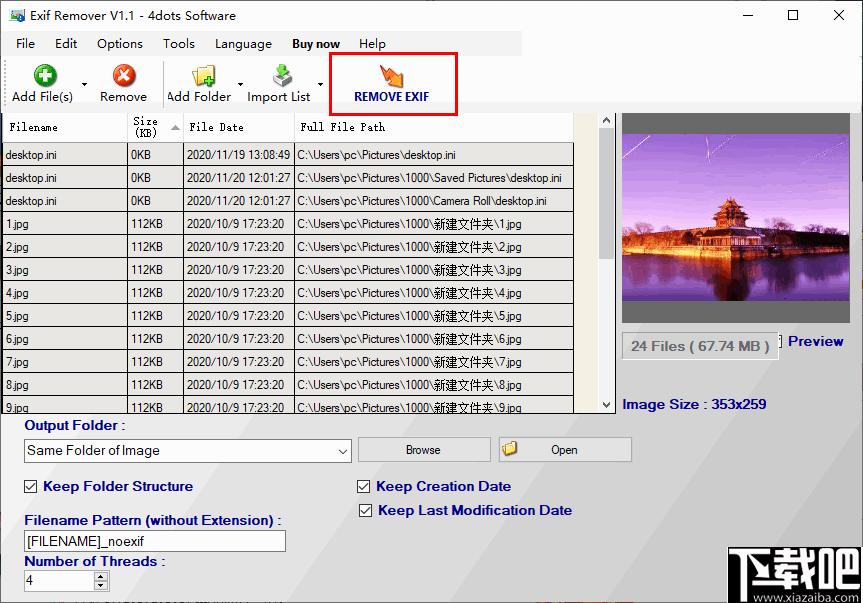Screen dimensions: 863x603
Task: Click the Exif Remover app icon in title bar
Action: (17, 15)
